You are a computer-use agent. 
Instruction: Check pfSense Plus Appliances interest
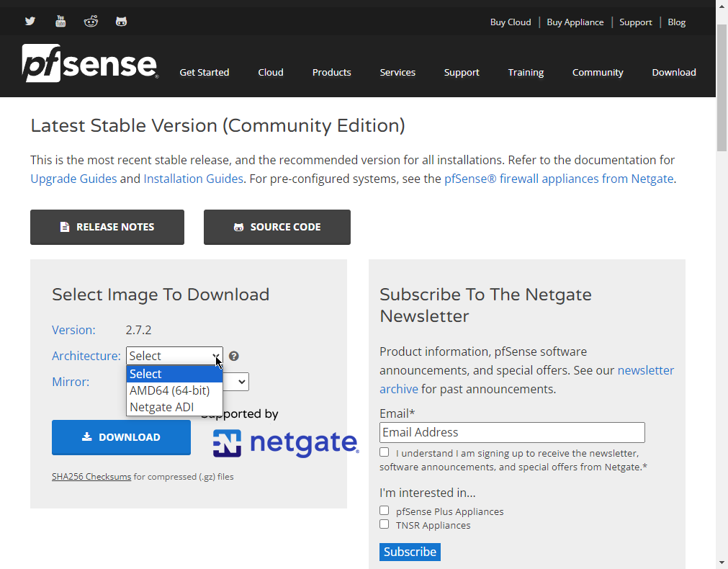384,511
